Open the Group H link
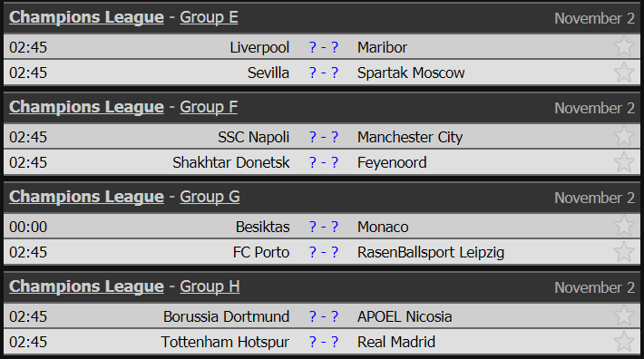 [x=210, y=286]
